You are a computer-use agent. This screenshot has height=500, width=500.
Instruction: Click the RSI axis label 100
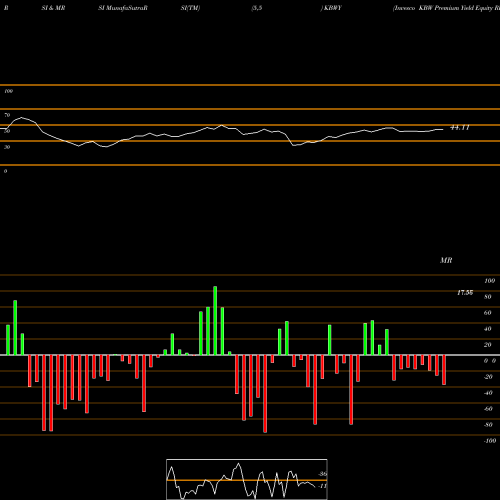click(x=8, y=91)
